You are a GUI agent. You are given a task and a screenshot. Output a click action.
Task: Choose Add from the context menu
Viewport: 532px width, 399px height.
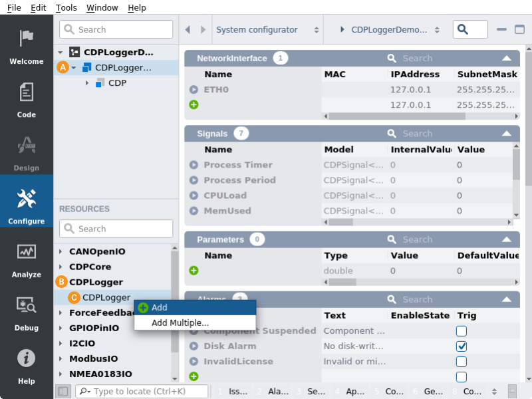pyautogui.click(x=160, y=307)
